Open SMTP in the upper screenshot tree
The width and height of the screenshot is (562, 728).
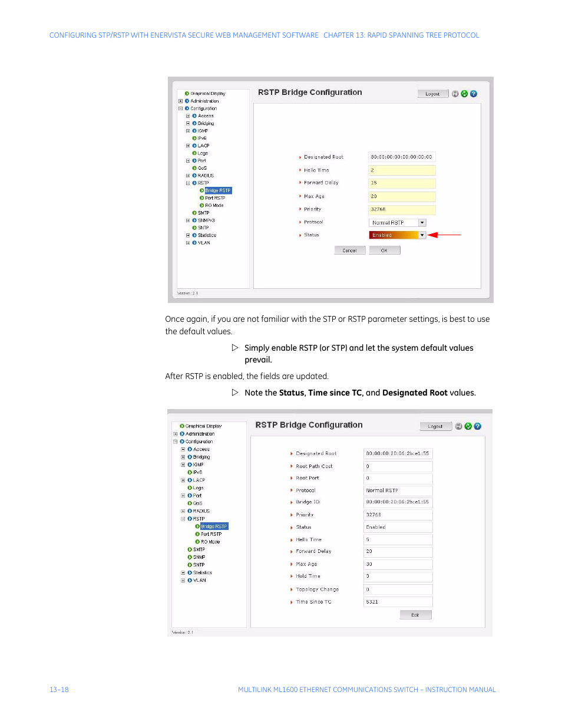[x=203, y=213]
